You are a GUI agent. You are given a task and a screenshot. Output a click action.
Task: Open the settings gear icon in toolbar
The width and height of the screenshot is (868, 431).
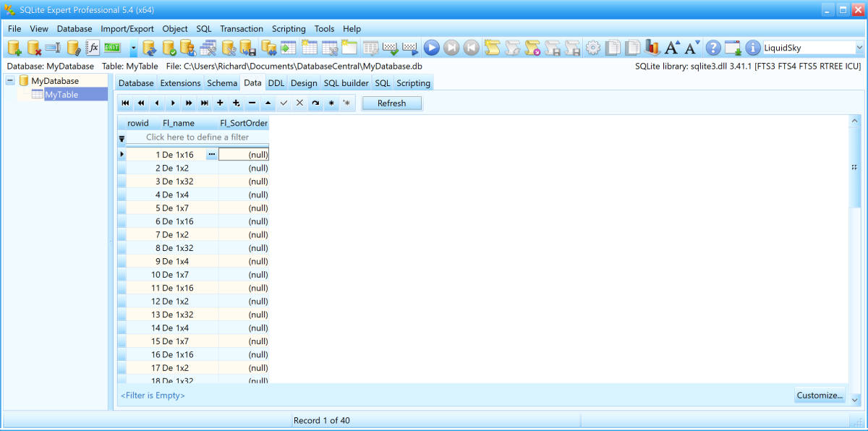tap(593, 48)
